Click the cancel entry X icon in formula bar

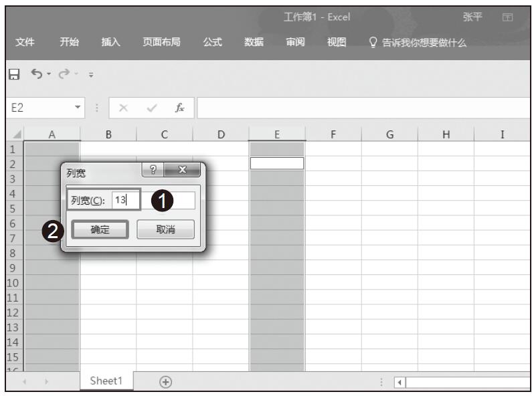[123, 108]
